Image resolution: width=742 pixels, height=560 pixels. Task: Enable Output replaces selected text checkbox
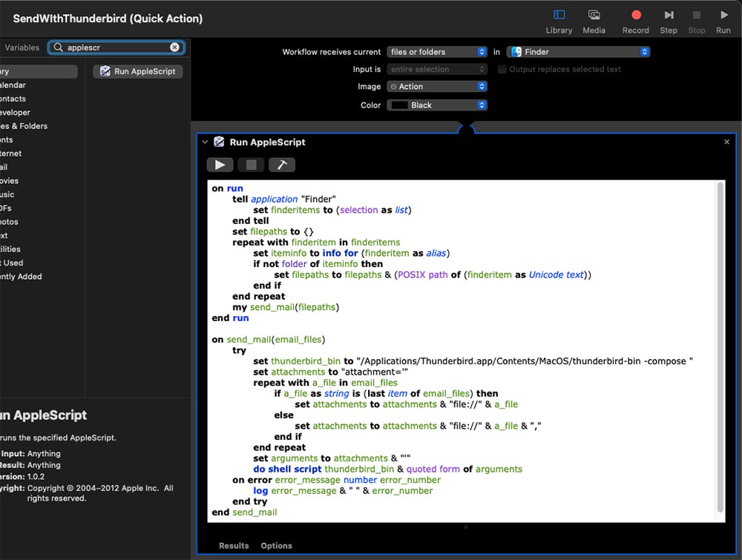(x=502, y=69)
